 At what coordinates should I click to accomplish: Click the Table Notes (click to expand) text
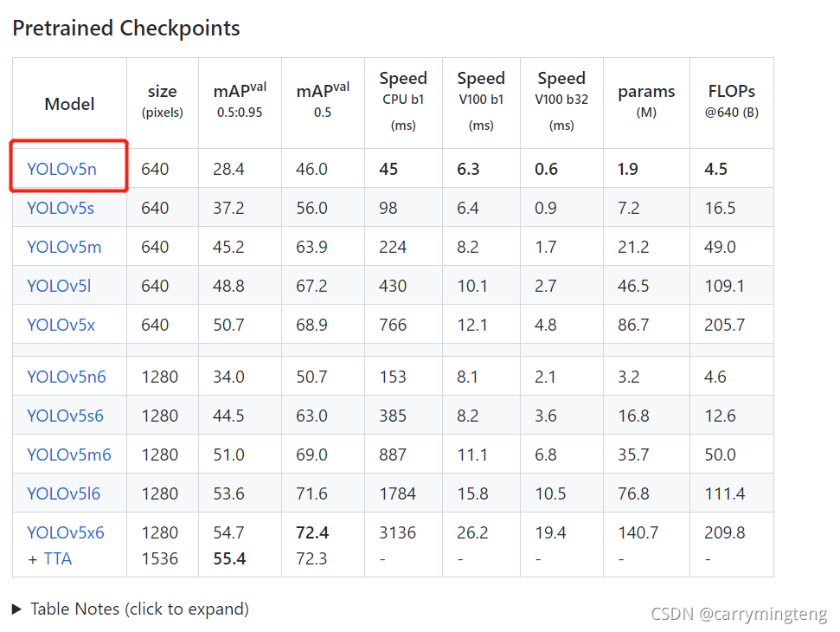coord(140,609)
